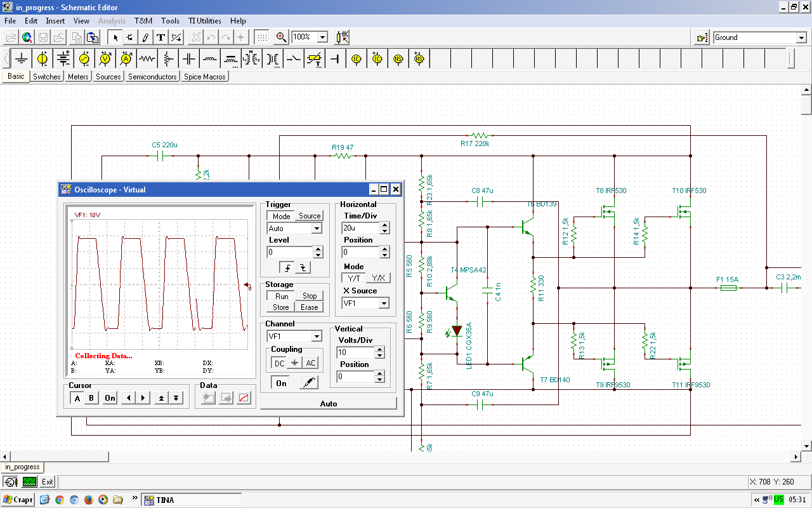Choose the Resistor component icon

[147, 58]
